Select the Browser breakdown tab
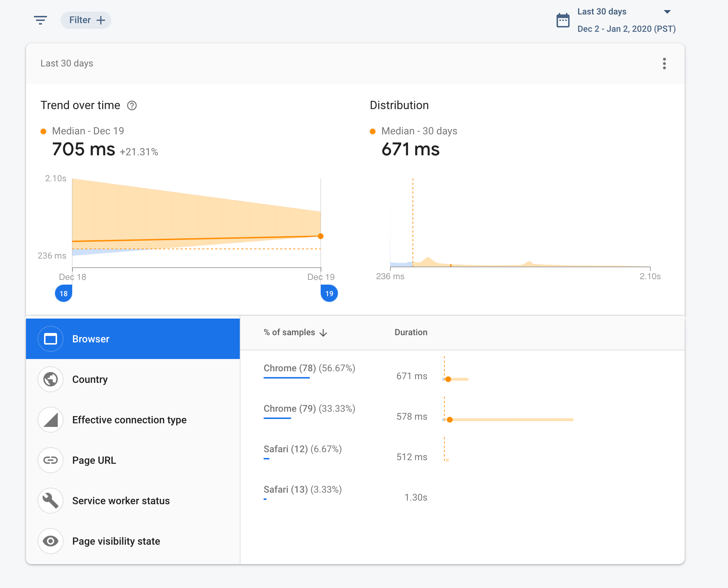728x588 pixels. 91,338
